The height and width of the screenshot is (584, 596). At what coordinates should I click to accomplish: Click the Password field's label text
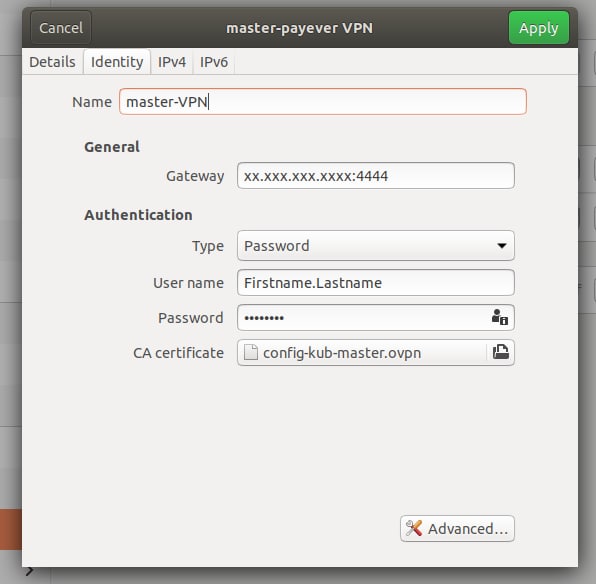[x=191, y=318]
